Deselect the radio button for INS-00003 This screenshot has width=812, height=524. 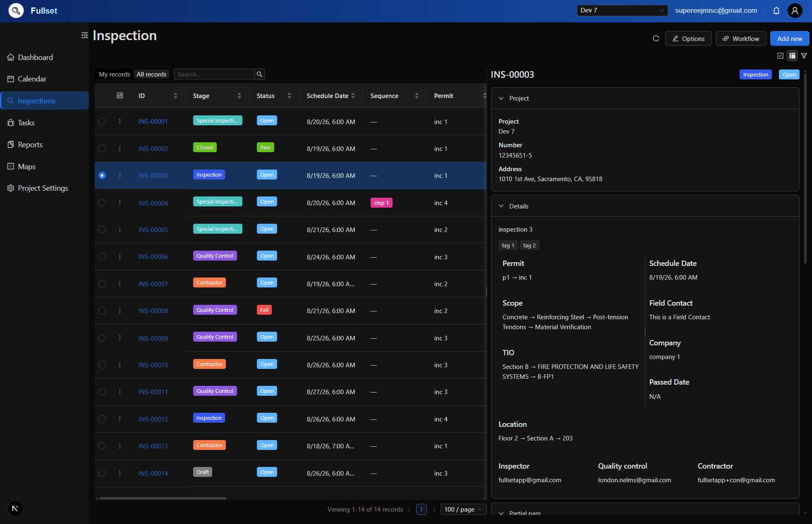[x=102, y=175]
